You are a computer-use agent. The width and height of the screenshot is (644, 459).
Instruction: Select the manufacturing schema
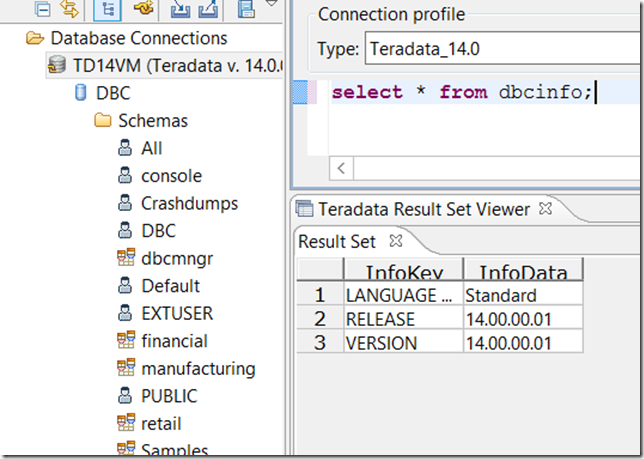click(197, 369)
